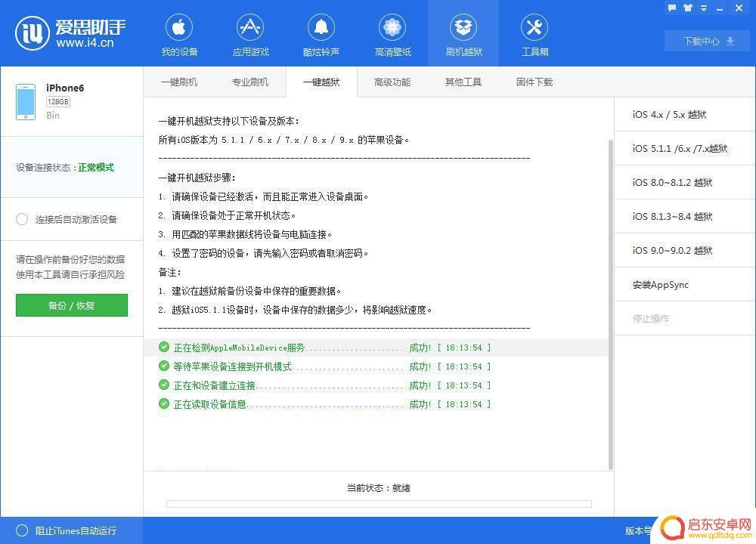This screenshot has width=756, height=544.
Task: Click 安装AppSync option
Action: (685, 284)
